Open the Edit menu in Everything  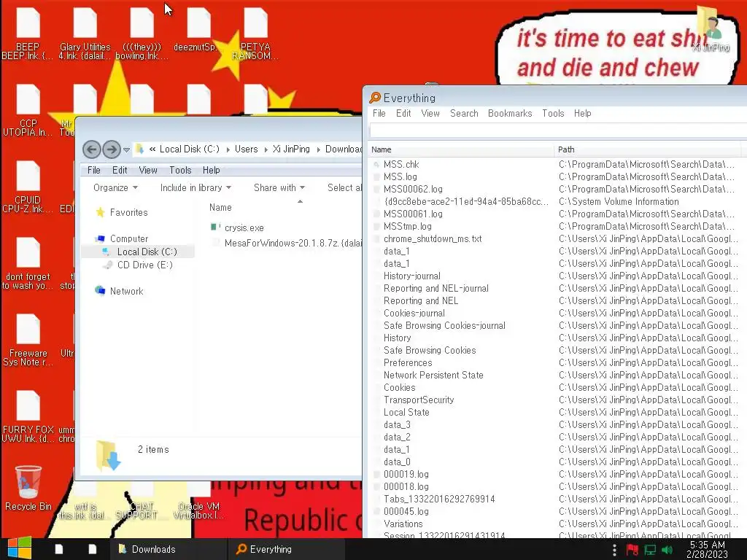point(403,113)
